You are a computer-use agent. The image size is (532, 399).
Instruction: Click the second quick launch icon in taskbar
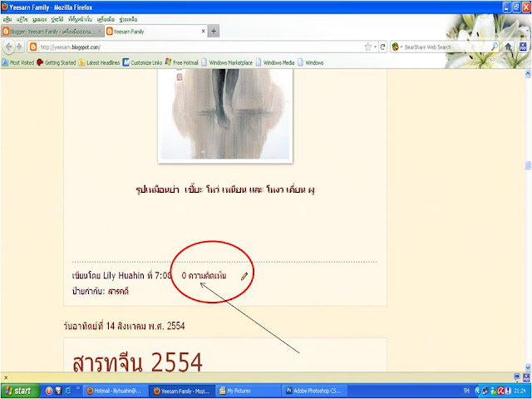pyautogui.click(x=58, y=391)
